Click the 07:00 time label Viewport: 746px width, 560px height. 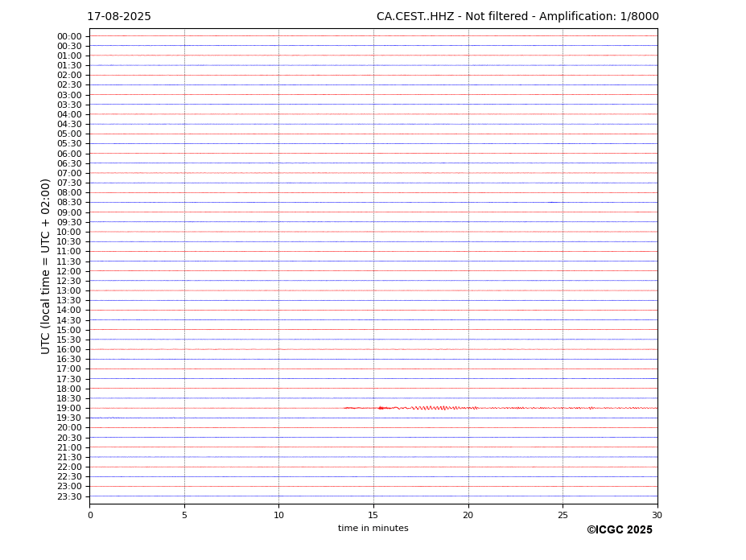click(x=69, y=173)
